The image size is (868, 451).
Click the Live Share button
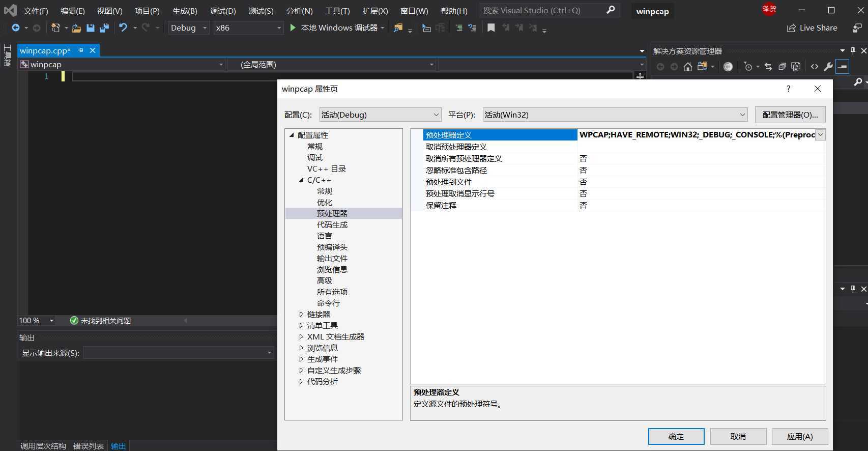(812, 28)
